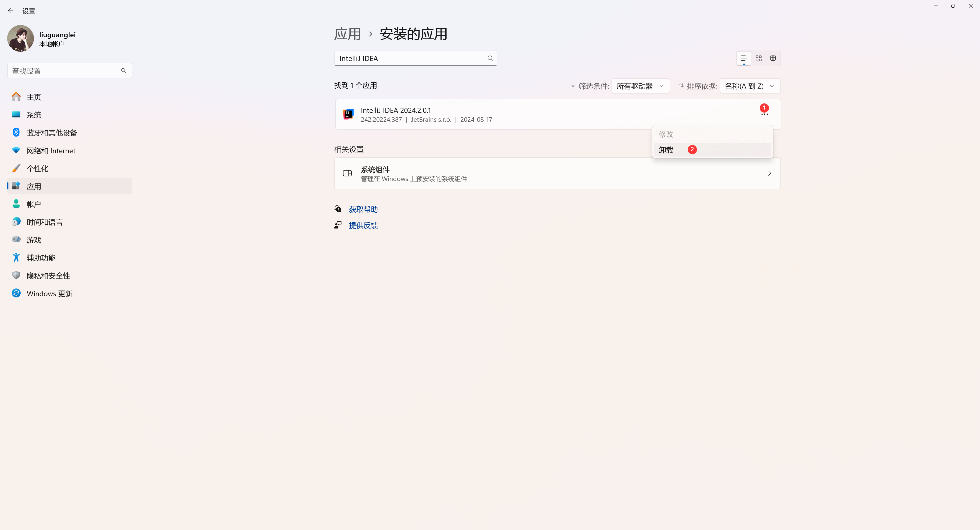Open the filter drive dropdown 所有驱动器
The height and width of the screenshot is (530, 980).
click(640, 86)
